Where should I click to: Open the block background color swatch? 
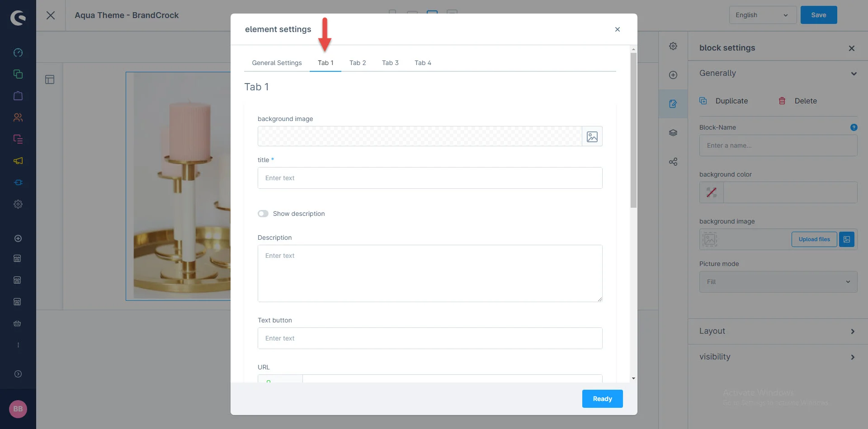tap(712, 192)
